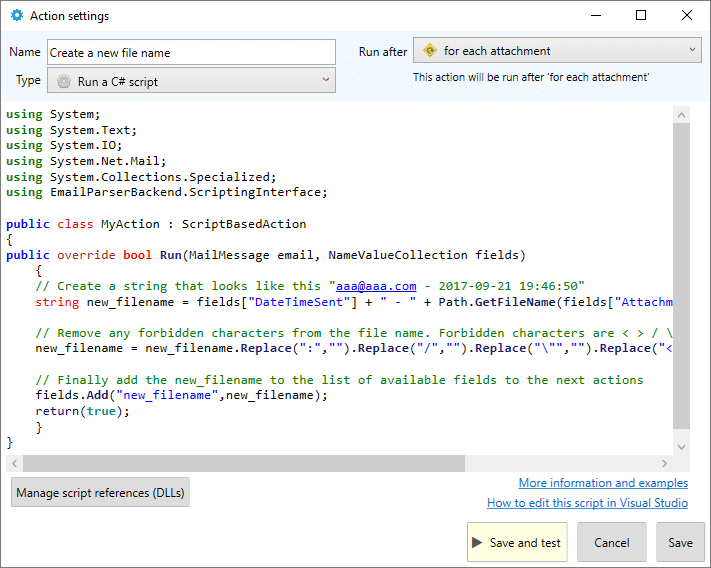Viewport: 711px width, 568px height.
Task: Click the horizontal scrollbar left arrow
Action: [15, 463]
